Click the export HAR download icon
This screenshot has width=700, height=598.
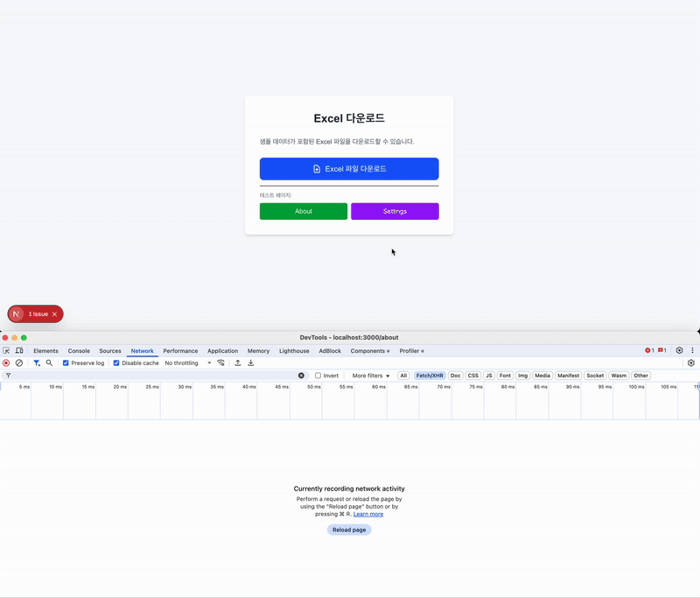(251, 362)
